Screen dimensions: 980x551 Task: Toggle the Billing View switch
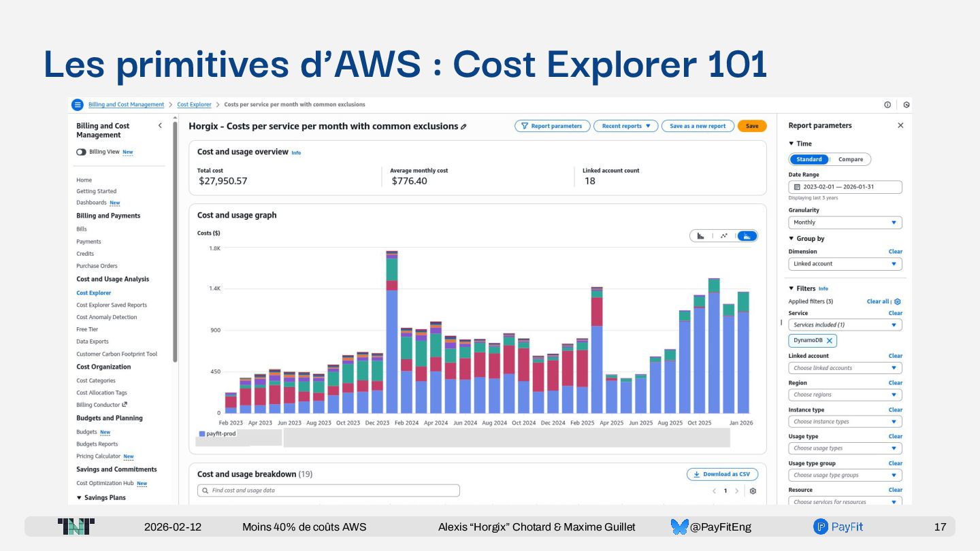click(81, 152)
